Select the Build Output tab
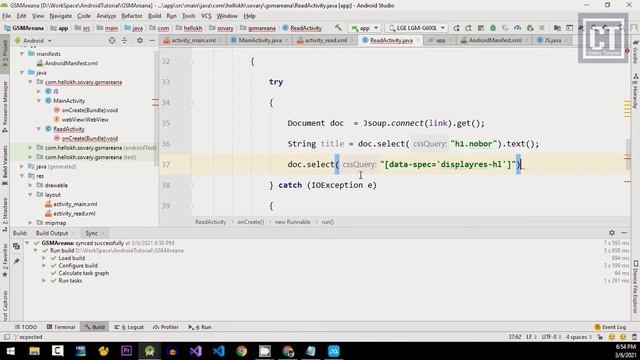The height and width of the screenshot is (360, 640). [52, 233]
